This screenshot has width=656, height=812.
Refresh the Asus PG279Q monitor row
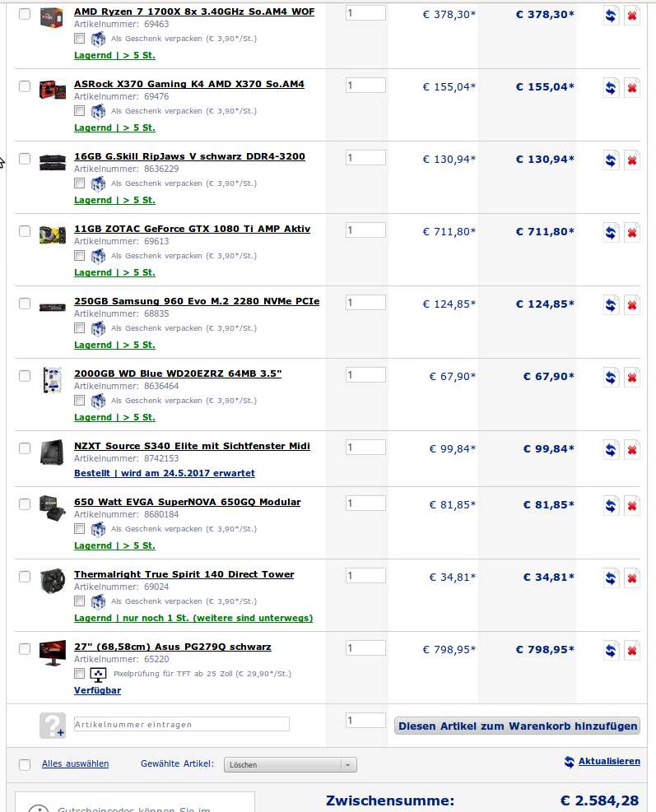[611, 652]
